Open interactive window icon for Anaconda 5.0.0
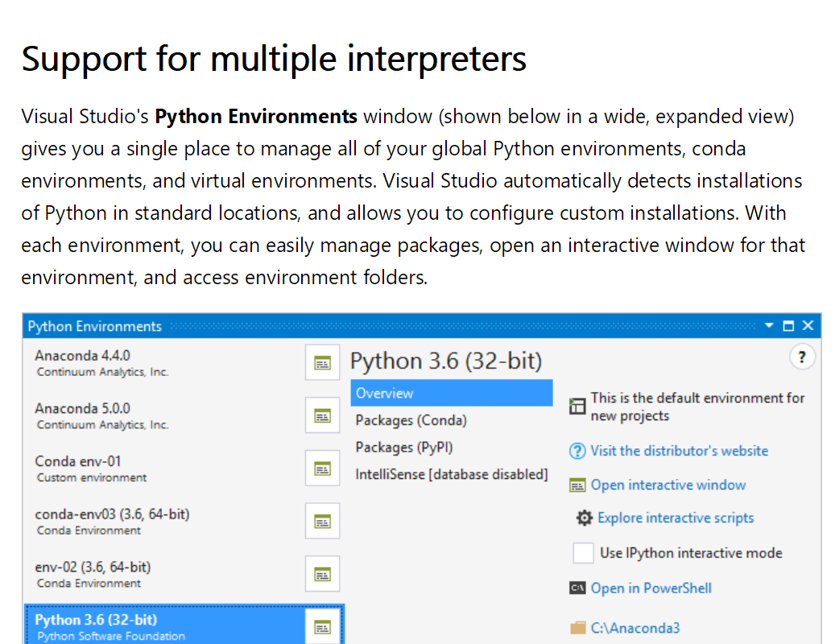The height and width of the screenshot is (644, 839). pyautogui.click(x=323, y=416)
